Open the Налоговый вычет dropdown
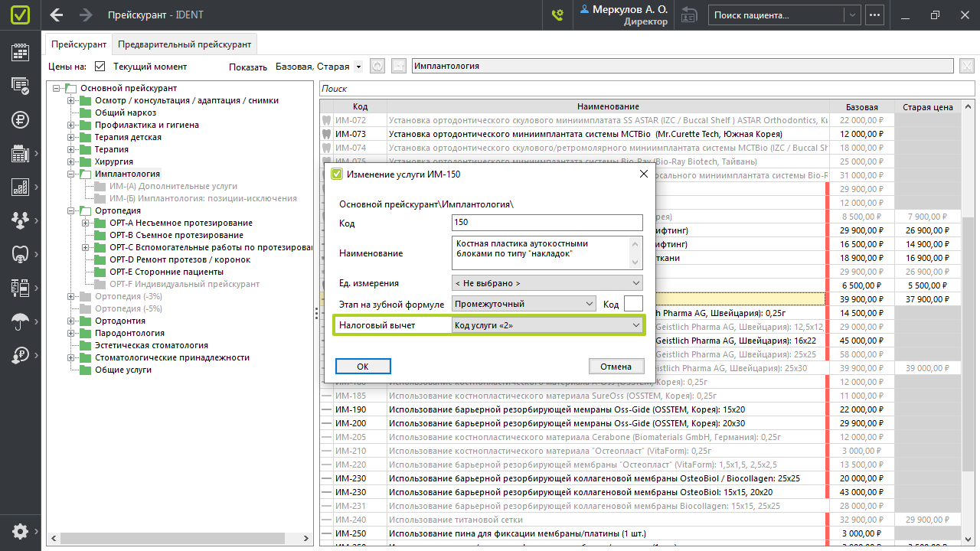Screen dimensions: 980x551 [x=547, y=325]
